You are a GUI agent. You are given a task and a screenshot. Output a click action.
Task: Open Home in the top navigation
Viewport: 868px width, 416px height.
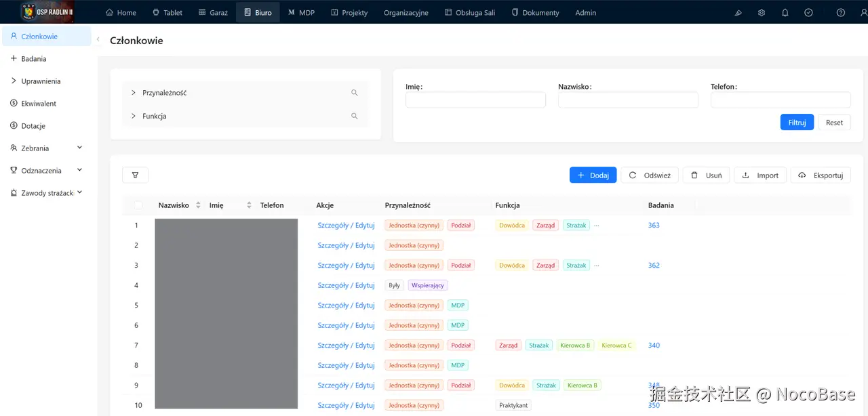tap(121, 12)
